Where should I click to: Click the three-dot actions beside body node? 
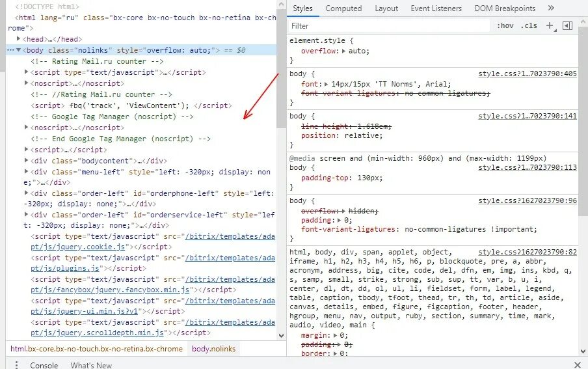click(10, 50)
